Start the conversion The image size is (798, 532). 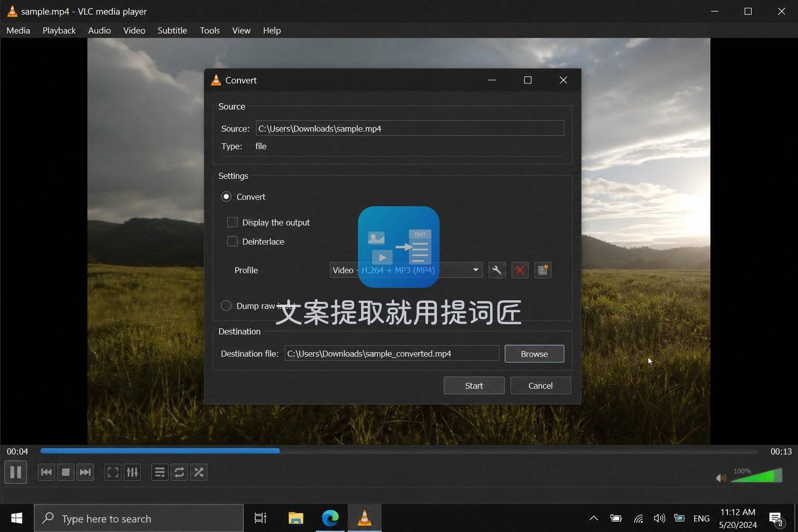pos(474,385)
